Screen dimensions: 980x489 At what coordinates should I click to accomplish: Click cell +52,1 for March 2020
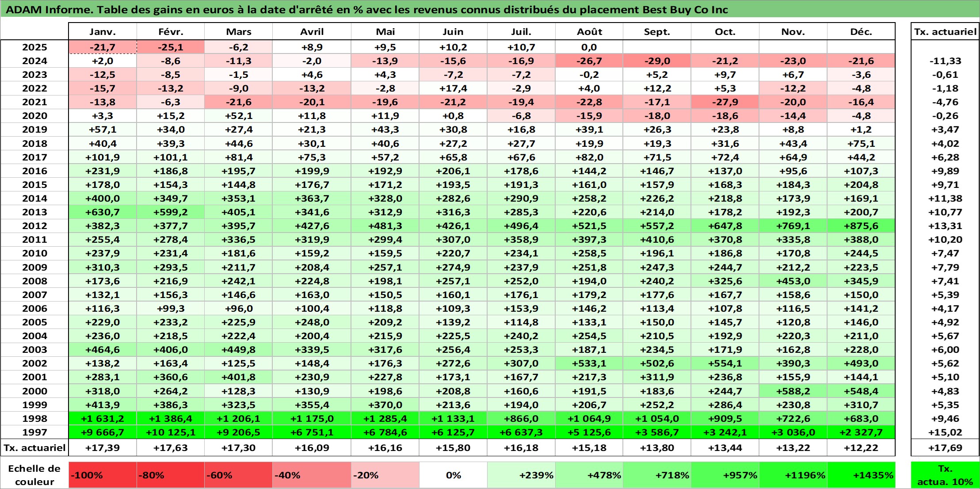[239, 116]
